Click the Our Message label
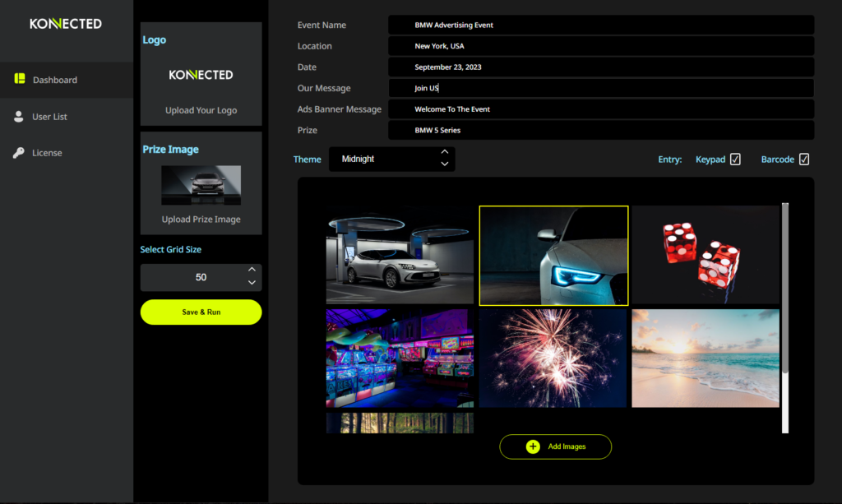Screen dimensions: 842x504 [324, 88]
